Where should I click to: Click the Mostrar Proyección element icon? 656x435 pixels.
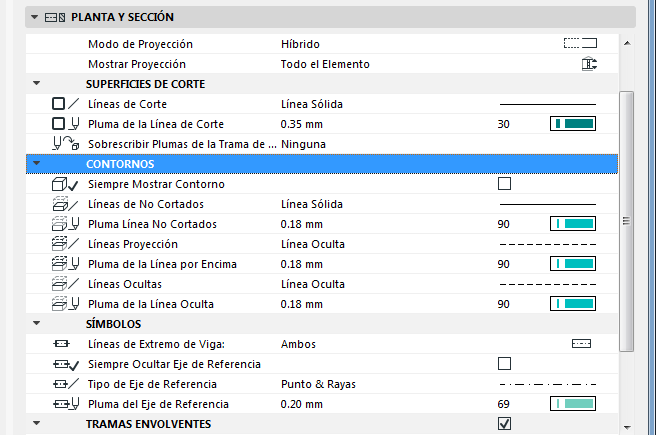coord(588,64)
